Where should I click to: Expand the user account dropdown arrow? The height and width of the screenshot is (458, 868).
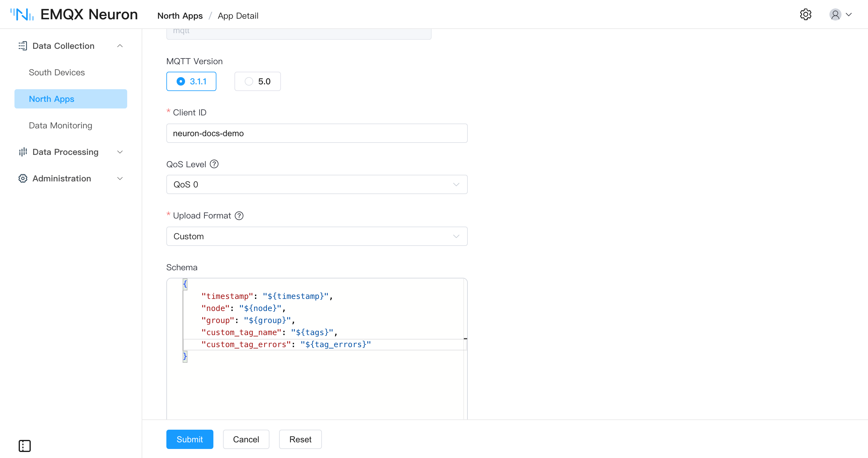click(849, 14)
